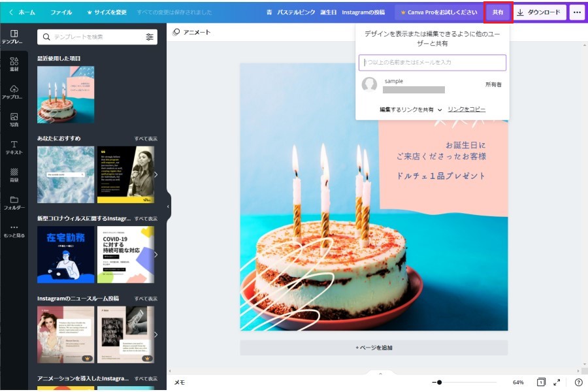Viewport: 588px width, 392px height.
Task: Open the 素材 (Elements) sidebar panel
Action: click(14, 64)
